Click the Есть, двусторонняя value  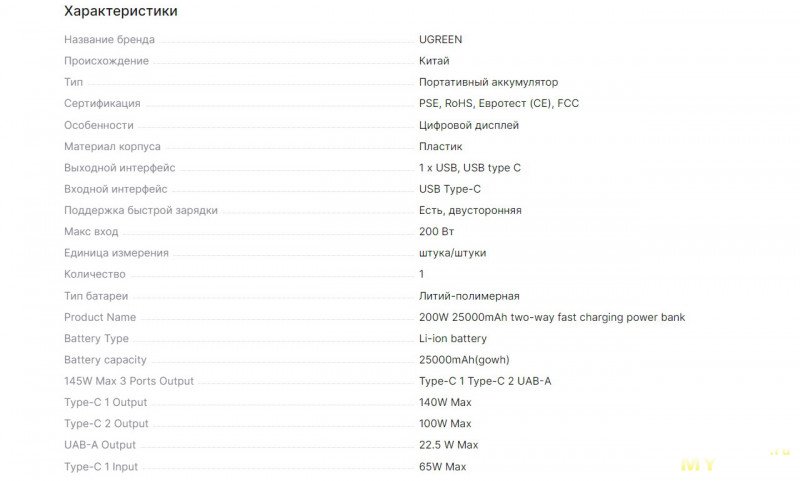(470, 210)
